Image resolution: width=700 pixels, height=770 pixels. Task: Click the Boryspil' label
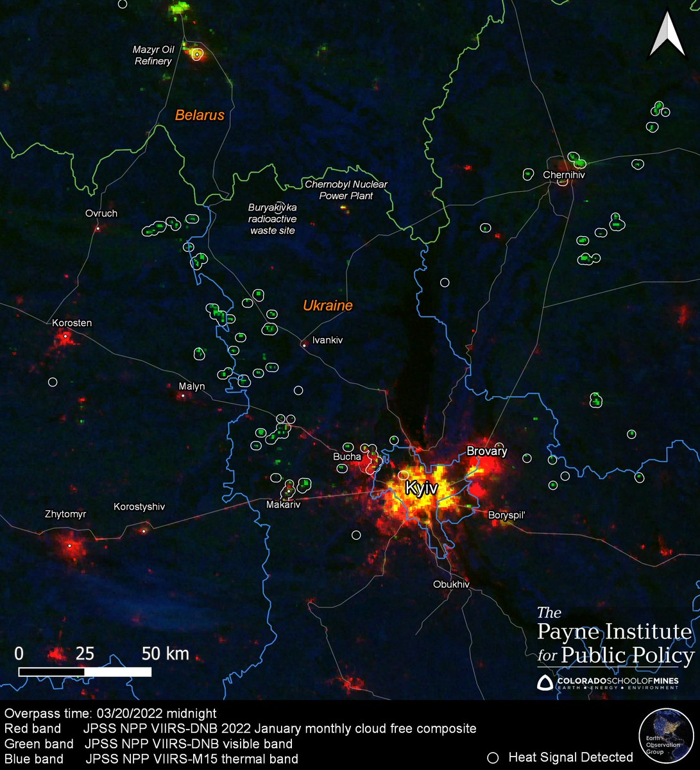[507, 515]
